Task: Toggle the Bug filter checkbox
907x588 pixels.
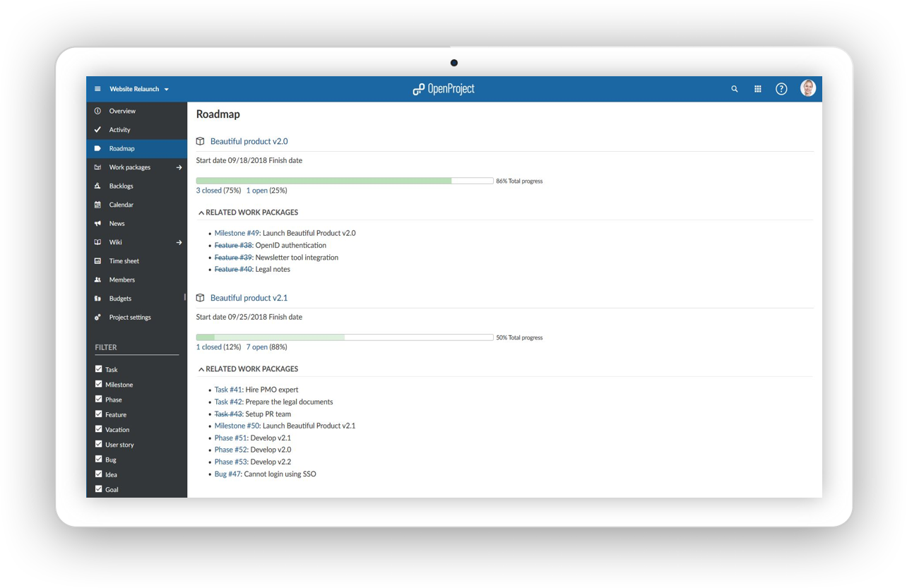Action: point(99,460)
